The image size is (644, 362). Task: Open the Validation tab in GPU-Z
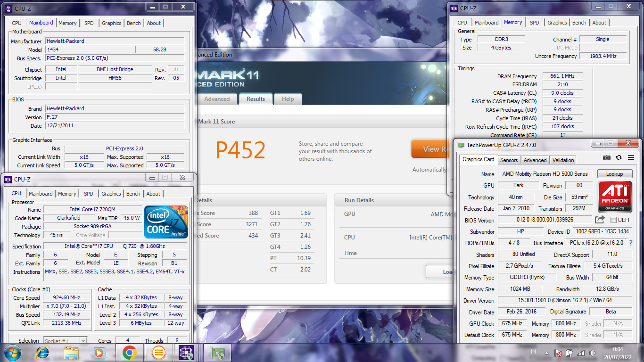[563, 160]
